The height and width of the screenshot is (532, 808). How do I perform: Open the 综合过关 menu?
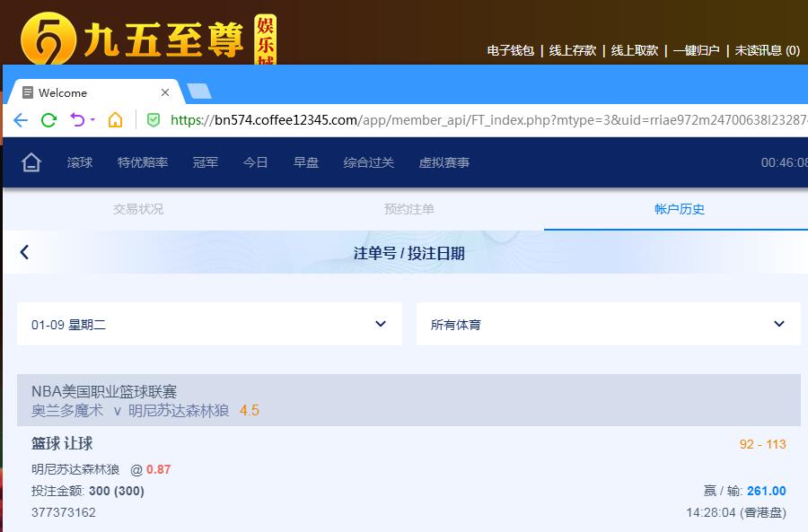point(369,162)
